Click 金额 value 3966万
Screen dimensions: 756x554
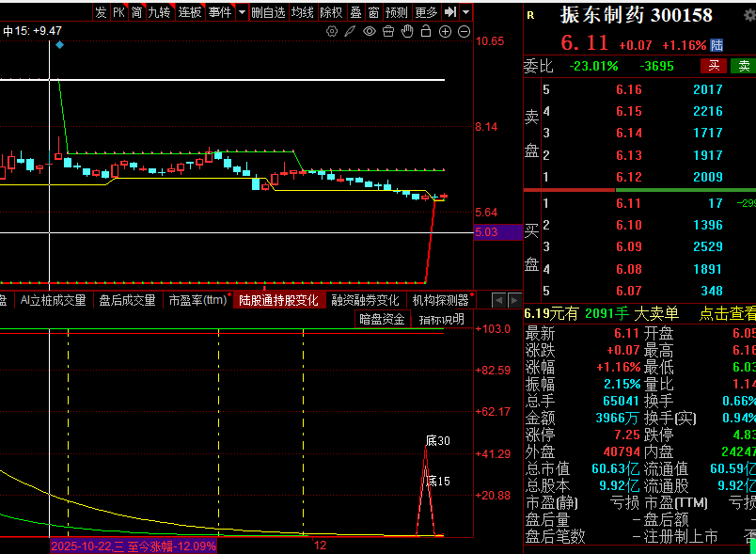coord(617,418)
